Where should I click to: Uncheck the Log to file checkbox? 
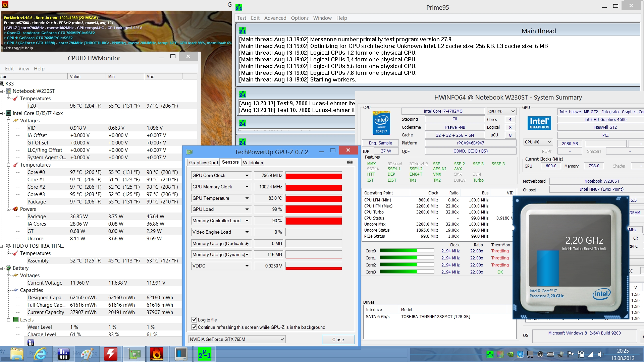194,320
